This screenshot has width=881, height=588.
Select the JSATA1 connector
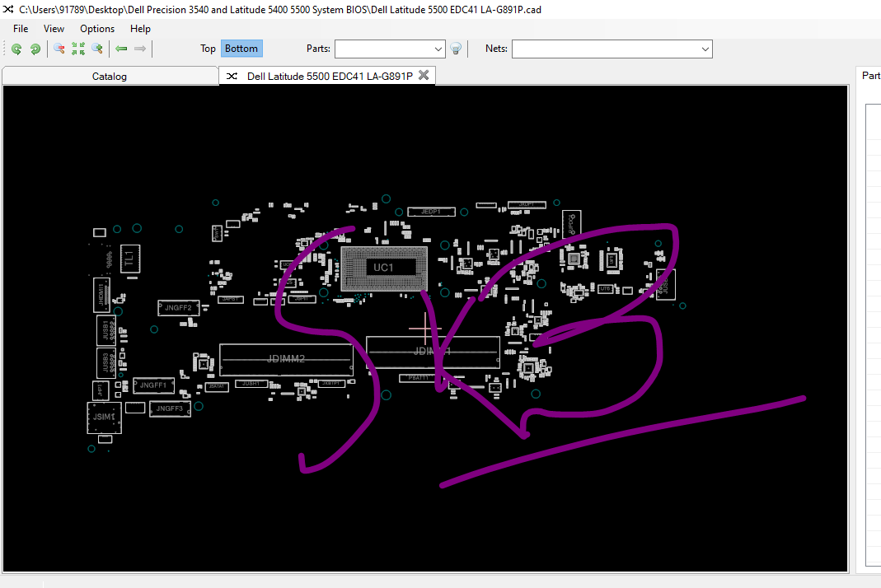pyautogui.click(x=216, y=386)
